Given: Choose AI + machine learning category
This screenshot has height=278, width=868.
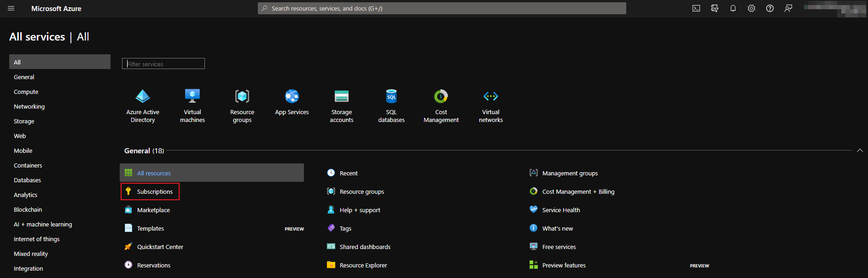Looking at the screenshot, I should [x=43, y=225].
